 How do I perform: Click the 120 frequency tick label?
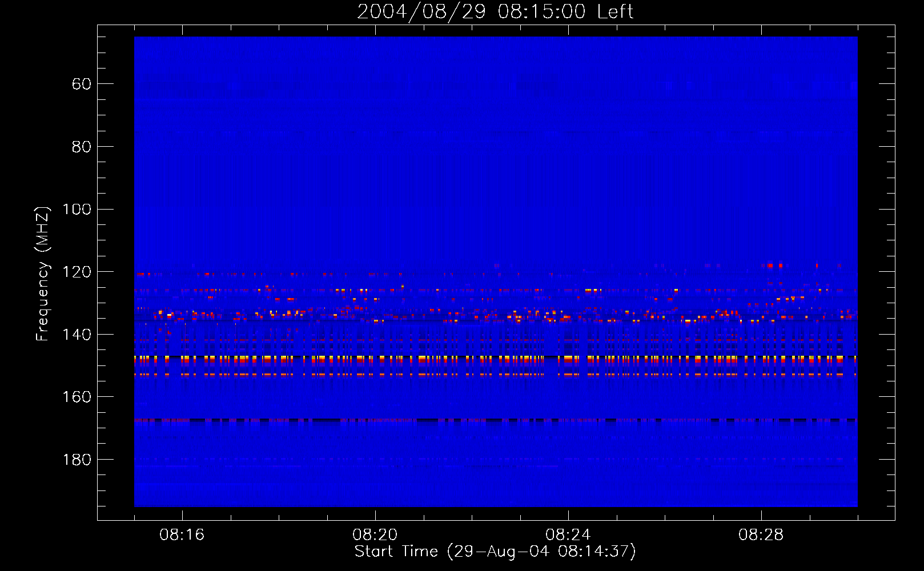pos(77,272)
